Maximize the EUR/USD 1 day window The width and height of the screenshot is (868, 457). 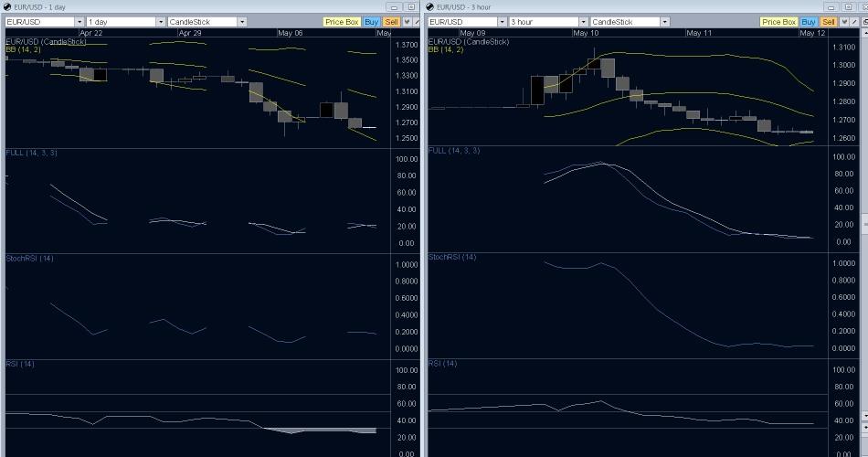411,7
